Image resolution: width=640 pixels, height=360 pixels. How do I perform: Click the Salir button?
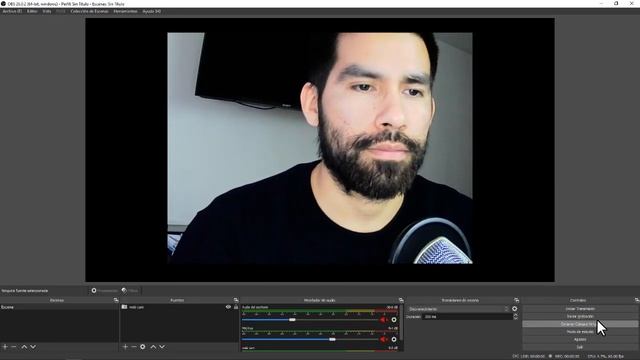[580, 347]
